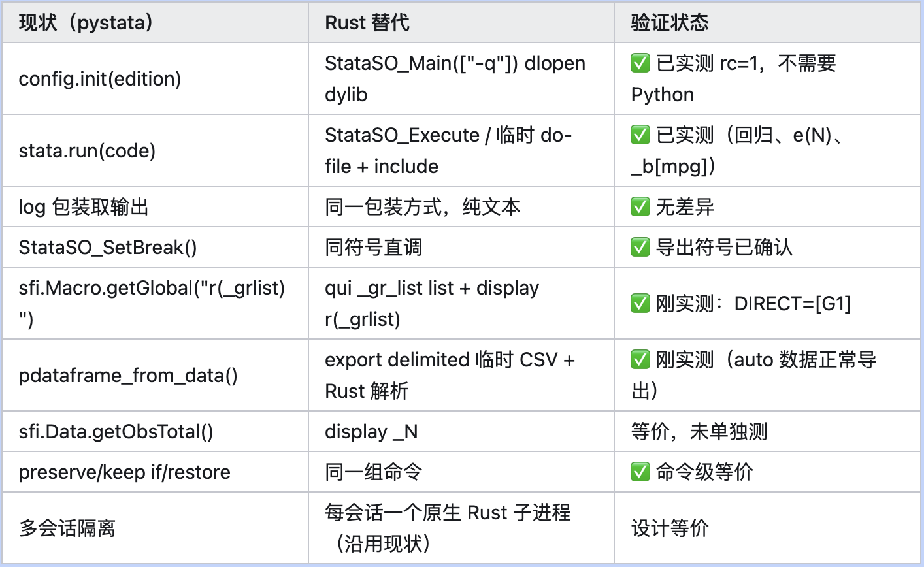Click the stata.run(code) cell
This screenshot has width=924, height=567.
156,151
